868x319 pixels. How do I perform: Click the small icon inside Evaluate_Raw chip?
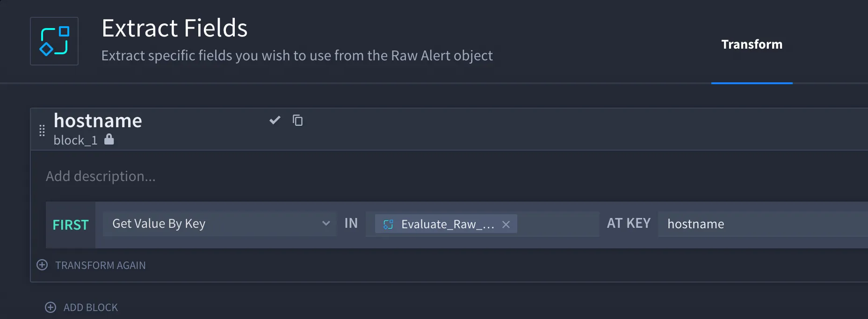click(x=388, y=224)
